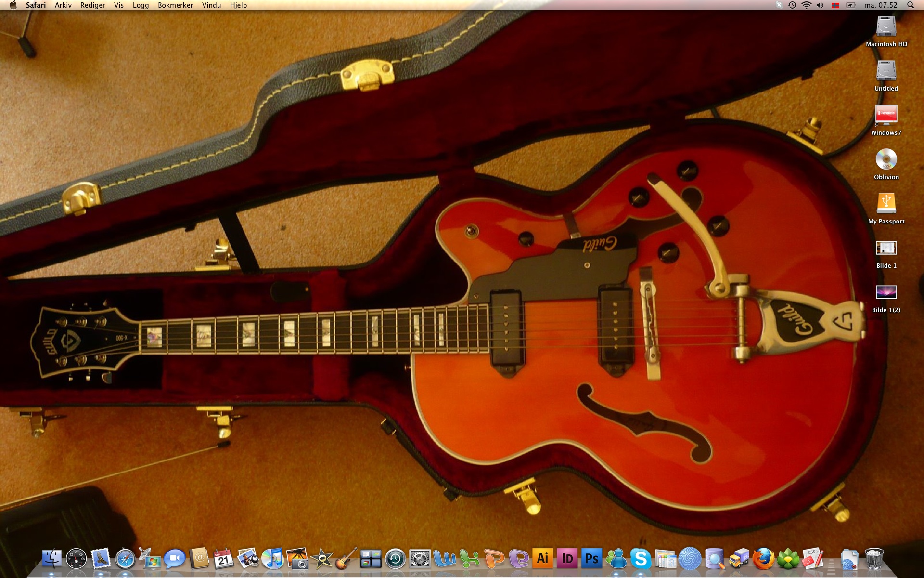Screen dimensions: 924x578
Task: Open the Safari application menu
Action: [x=36, y=5]
